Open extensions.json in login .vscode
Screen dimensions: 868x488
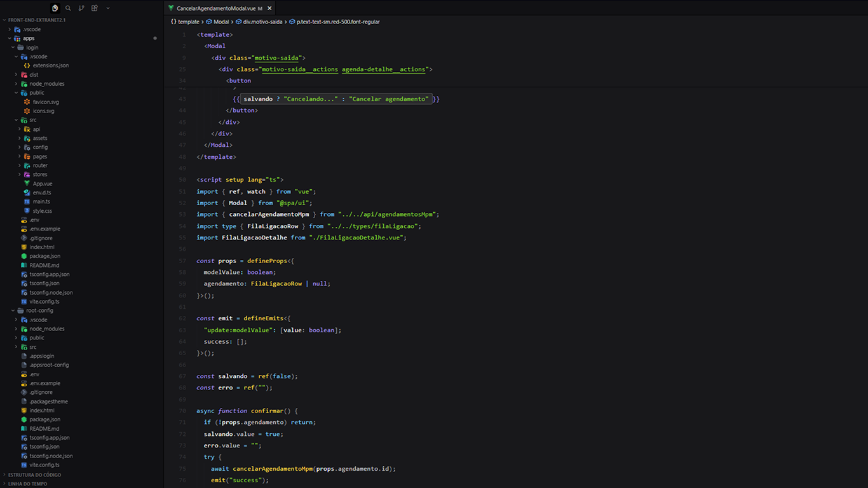[x=50, y=65]
